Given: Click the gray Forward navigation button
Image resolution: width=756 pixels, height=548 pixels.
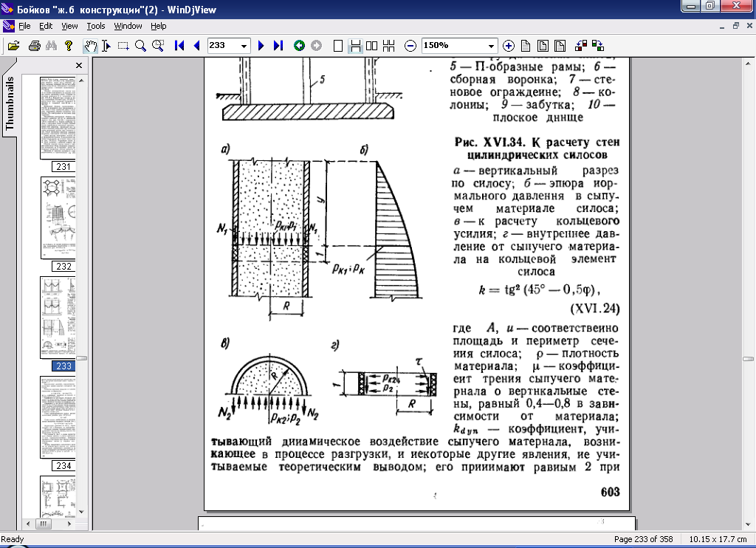Looking at the screenshot, I should [x=316, y=46].
